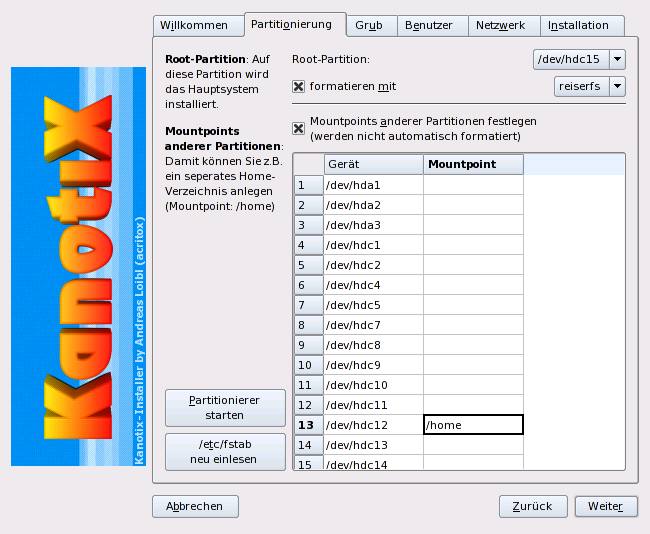
Task: Click the mountpoint cell for /dev/hda1
Action: coord(473,185)
